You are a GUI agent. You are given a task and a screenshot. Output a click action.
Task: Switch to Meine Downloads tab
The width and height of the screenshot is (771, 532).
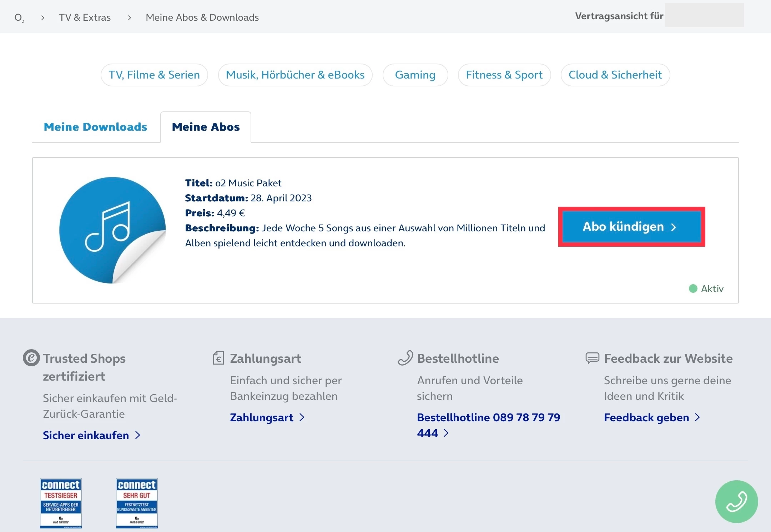95,127
